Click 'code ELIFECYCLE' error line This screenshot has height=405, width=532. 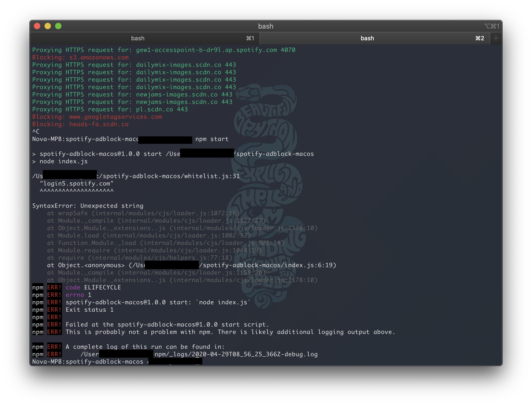77,287
